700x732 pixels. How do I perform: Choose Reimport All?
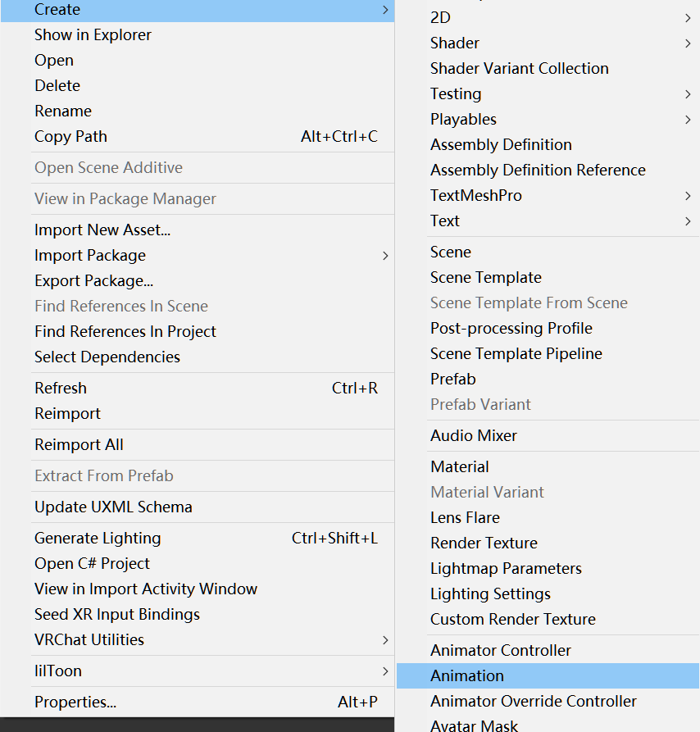79,445
